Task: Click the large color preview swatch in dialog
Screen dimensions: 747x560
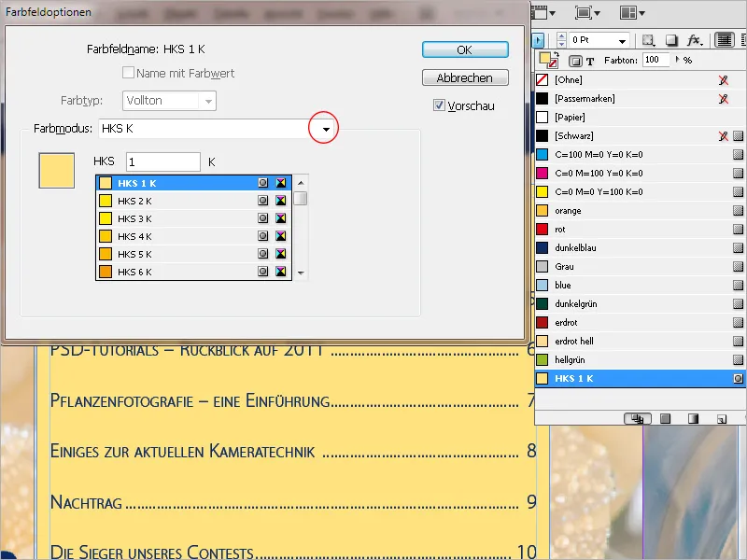Action: point(57,171)
